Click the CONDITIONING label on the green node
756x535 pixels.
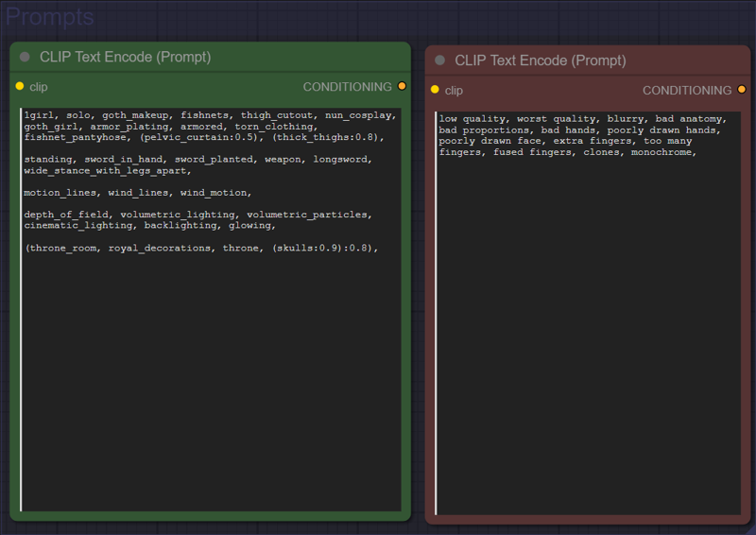pos(347,87)
